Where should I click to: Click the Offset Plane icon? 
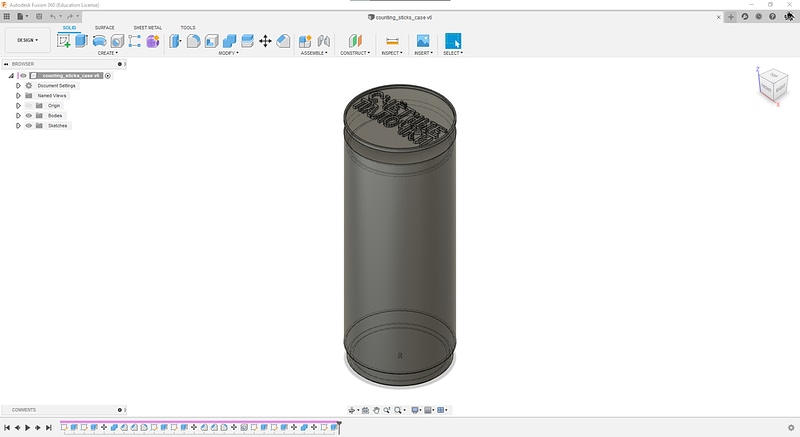(355, 41)
